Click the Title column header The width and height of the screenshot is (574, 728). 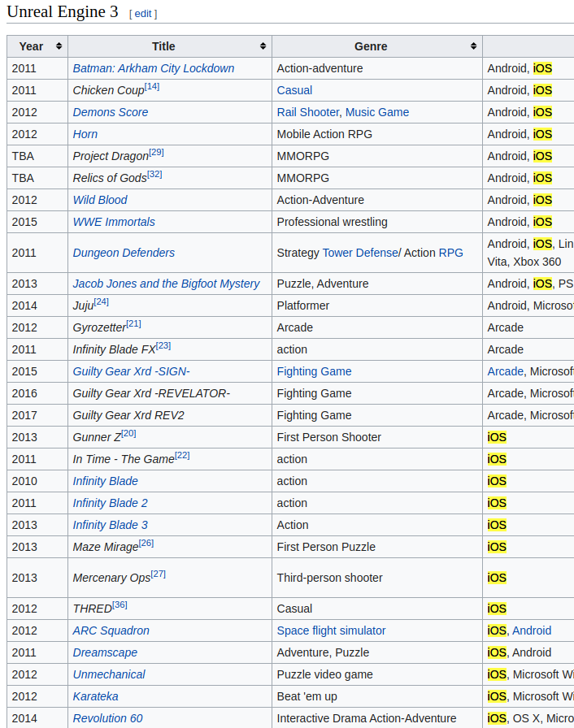coord(170,46)
